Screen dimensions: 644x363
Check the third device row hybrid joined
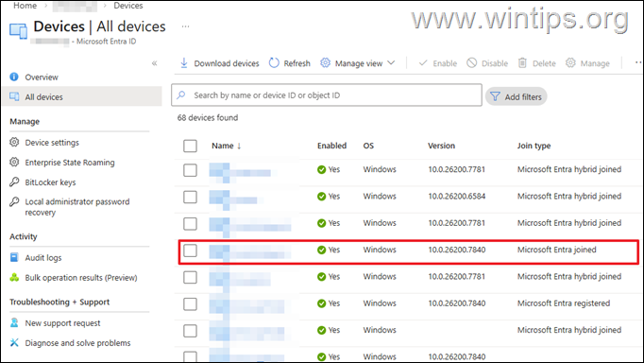(190, 224)
